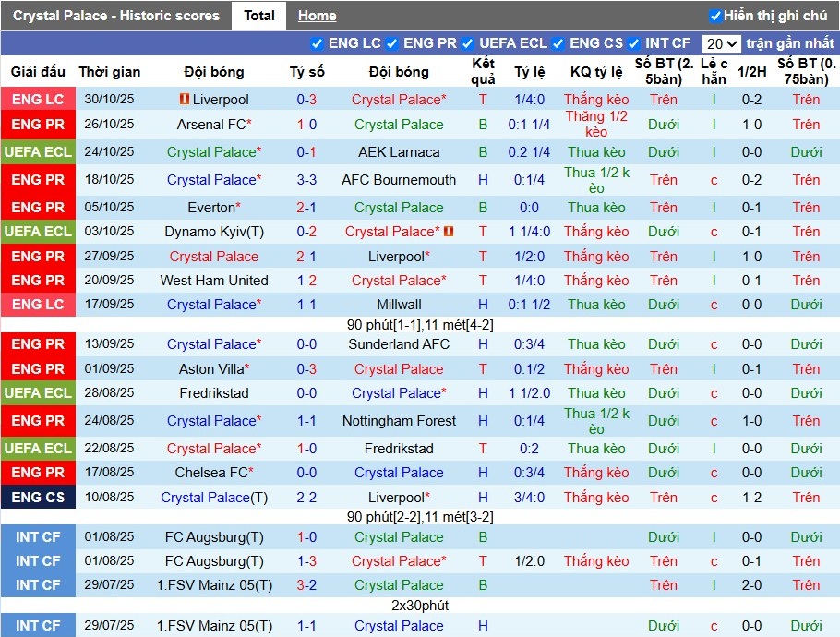
Task: Click red card icon in Dynamo Kyiv row
Action: click(x=449, y=232)
